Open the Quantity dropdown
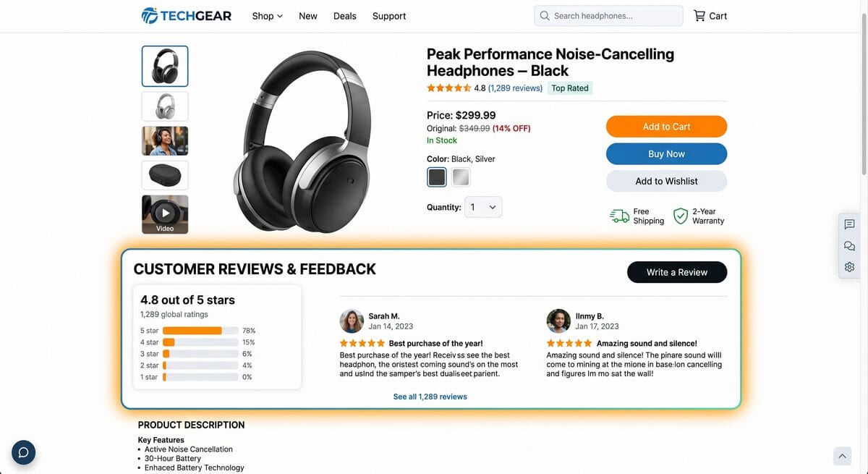Screen dimensions: 868x474 click(483, 207)
